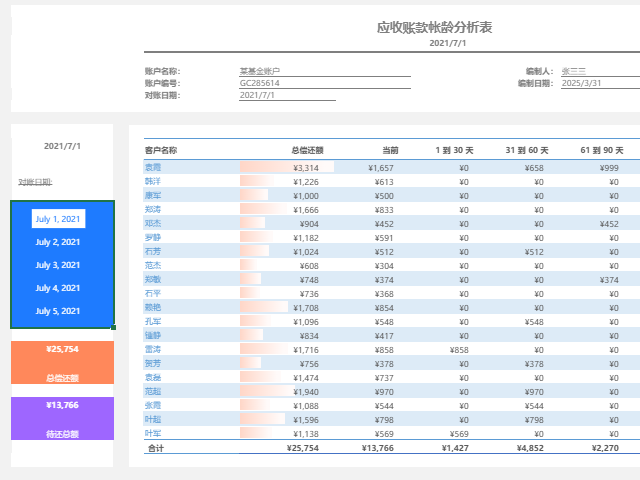
Task: Open customer link 康军
Action: tap(153, 196)
